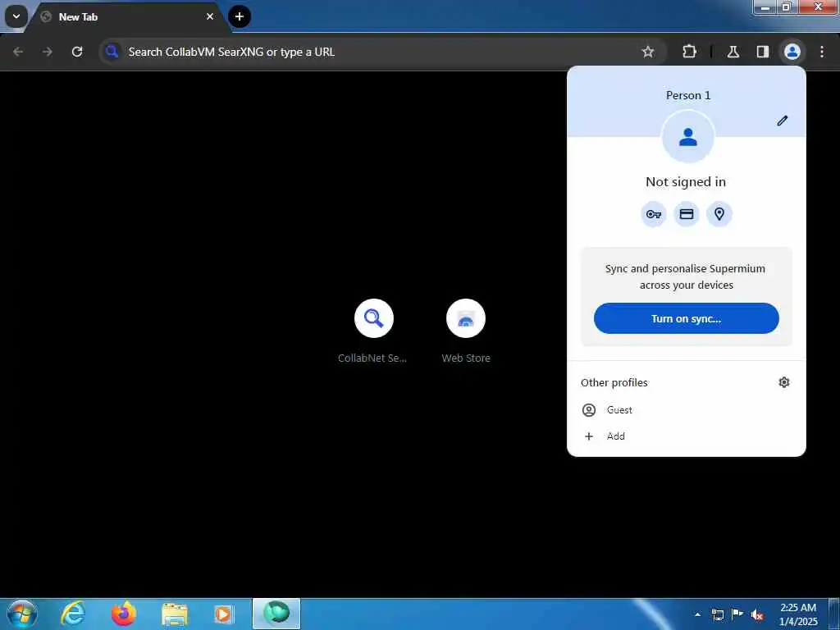
Task: Click Turn on sync button
Action: coord(687,318)
